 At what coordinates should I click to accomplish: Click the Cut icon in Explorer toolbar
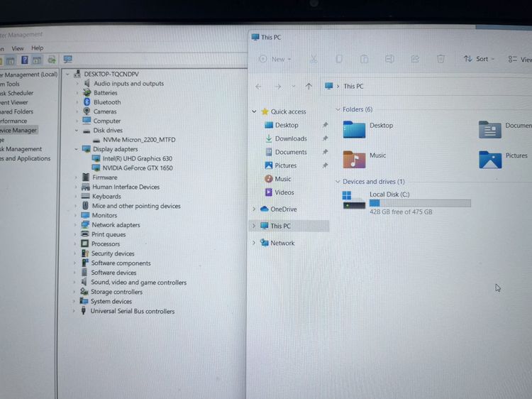314,59
